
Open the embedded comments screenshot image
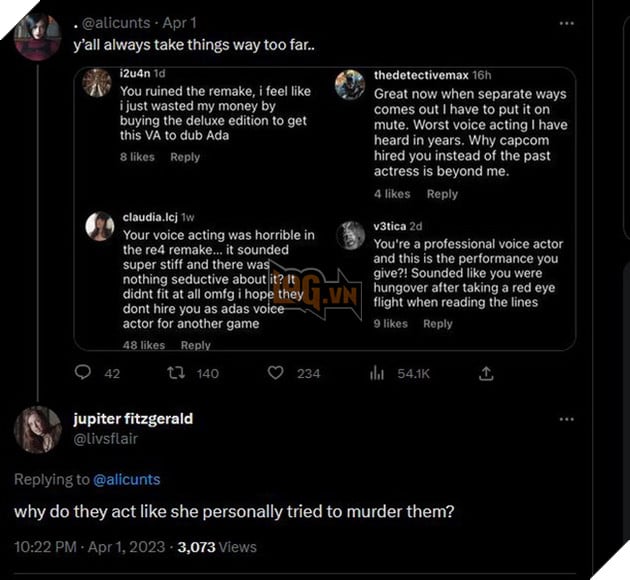[325, 208]
